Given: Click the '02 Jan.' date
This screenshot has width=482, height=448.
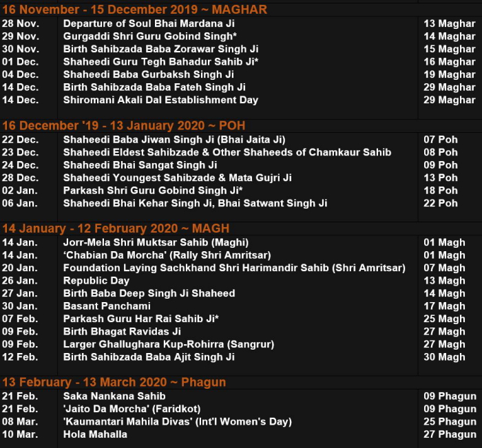Looking at the screenshot, I should click(20, 191).
